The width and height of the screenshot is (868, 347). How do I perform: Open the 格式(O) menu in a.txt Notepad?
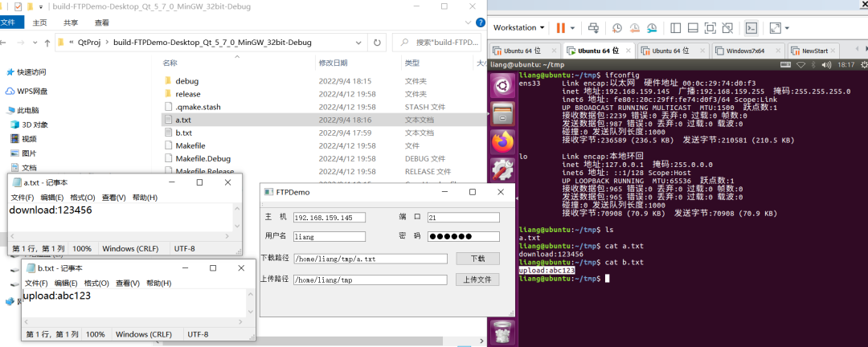83,198
